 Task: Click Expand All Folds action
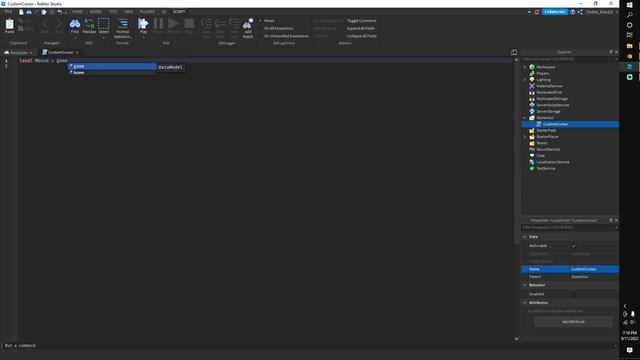[x=361, y=28]
